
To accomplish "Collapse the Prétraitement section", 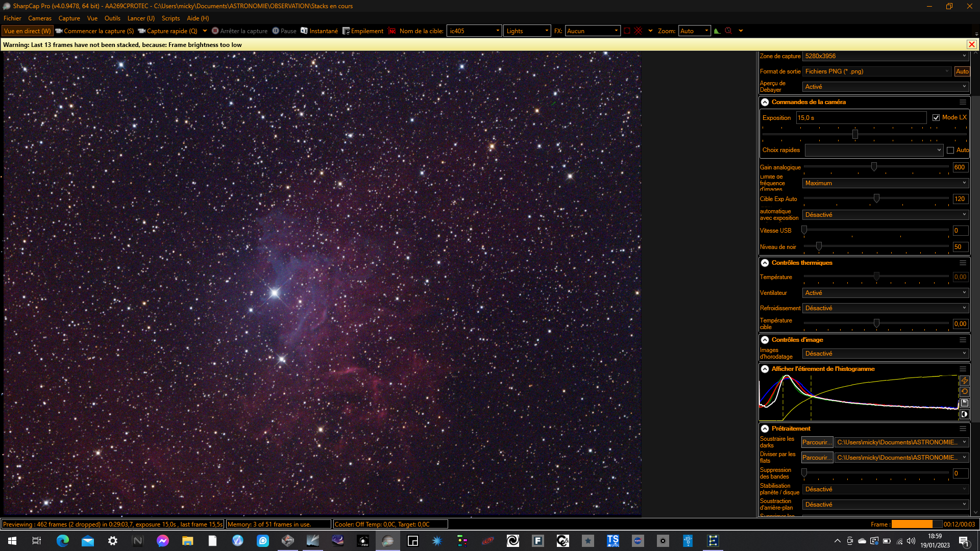I will [x=765, y=429].
